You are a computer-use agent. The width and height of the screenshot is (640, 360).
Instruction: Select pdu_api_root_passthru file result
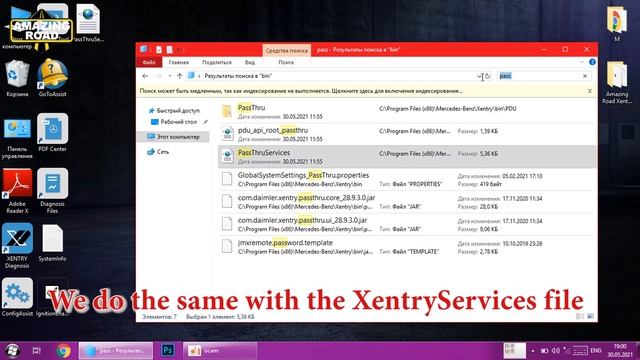point(407,134)
